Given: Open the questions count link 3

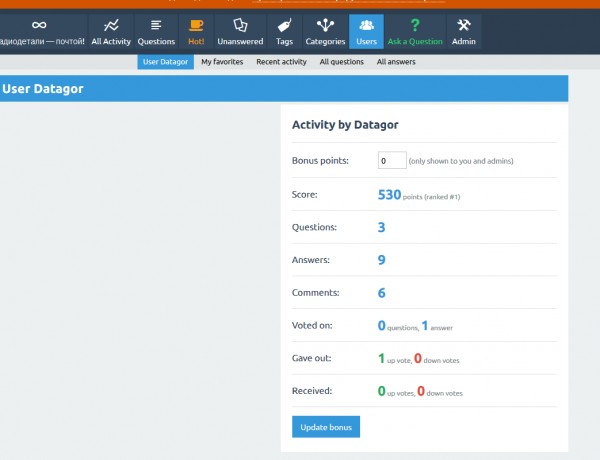Looking at the screenshot, I should coord(381,227).
